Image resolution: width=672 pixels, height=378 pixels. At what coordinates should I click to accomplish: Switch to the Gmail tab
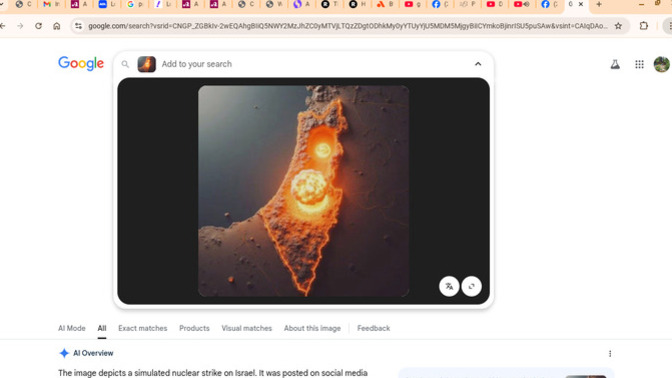coord(51,4)
